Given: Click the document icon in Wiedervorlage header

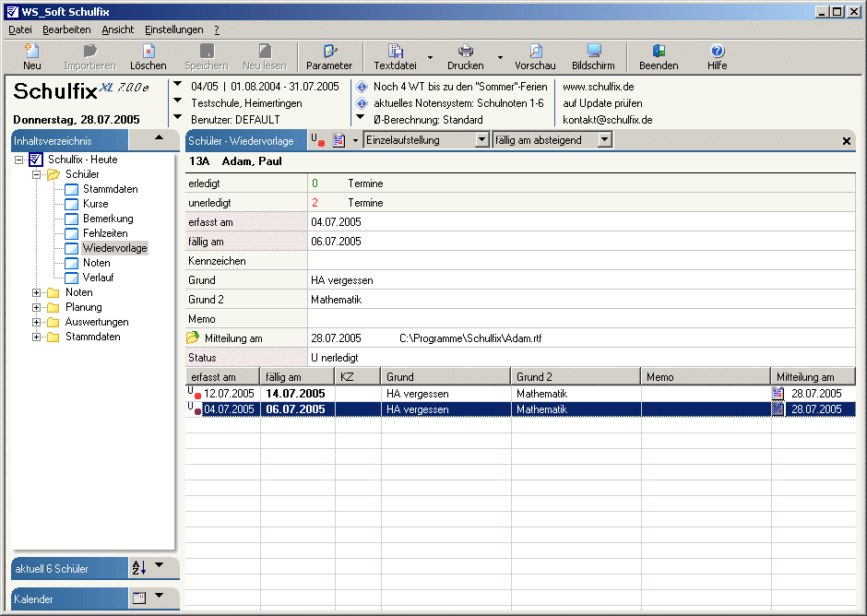Looking at the screenshot, I should [338, 140].
